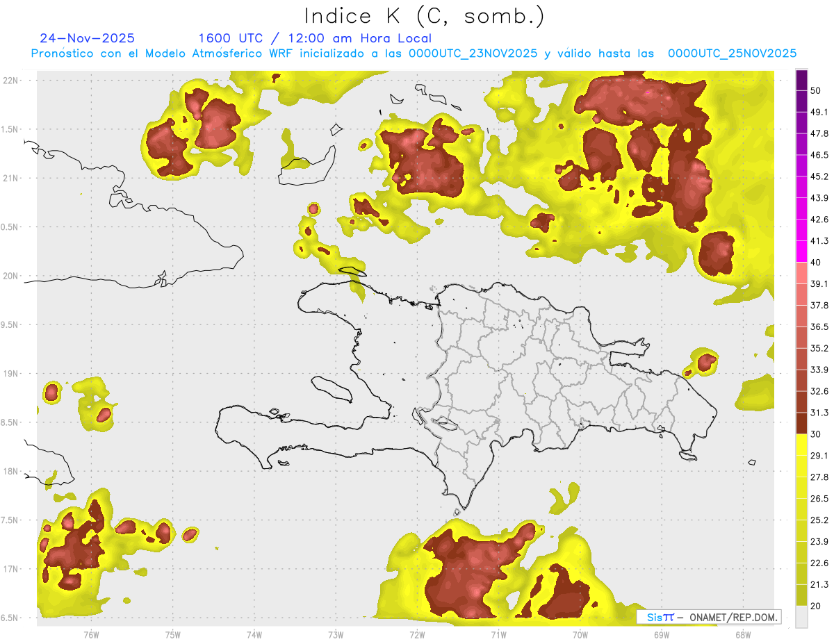Click the color bar value "25.2"
Viewport: 834px width, 644px height.
click(819, 520)
